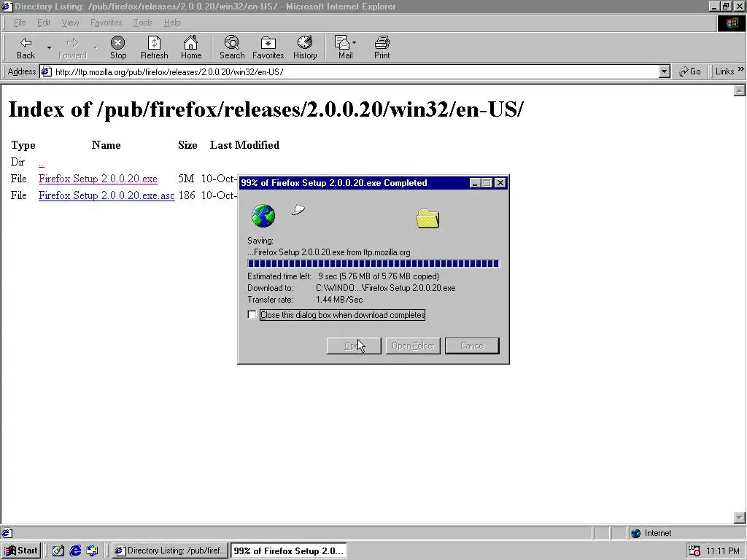Viewport: 747px width, 560px height.
Task: Minimize the download dialog window
Action: pos(475,183)
